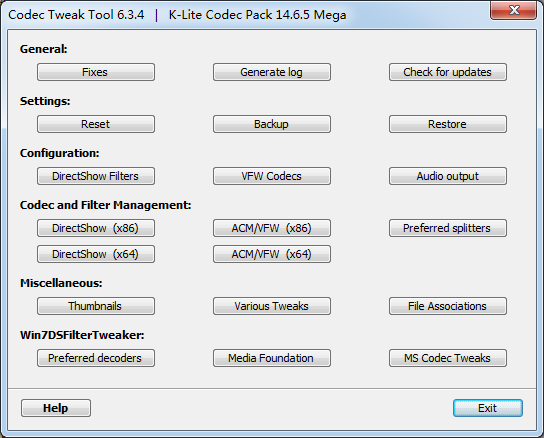
Task: Open Preferred decoders settings
Action: click(96, 358)
